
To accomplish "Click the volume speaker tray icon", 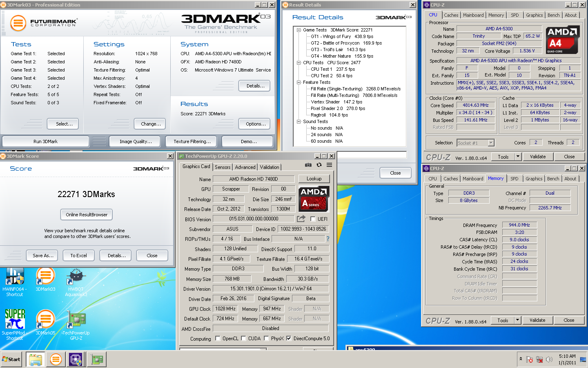I will tap(549, 359).
